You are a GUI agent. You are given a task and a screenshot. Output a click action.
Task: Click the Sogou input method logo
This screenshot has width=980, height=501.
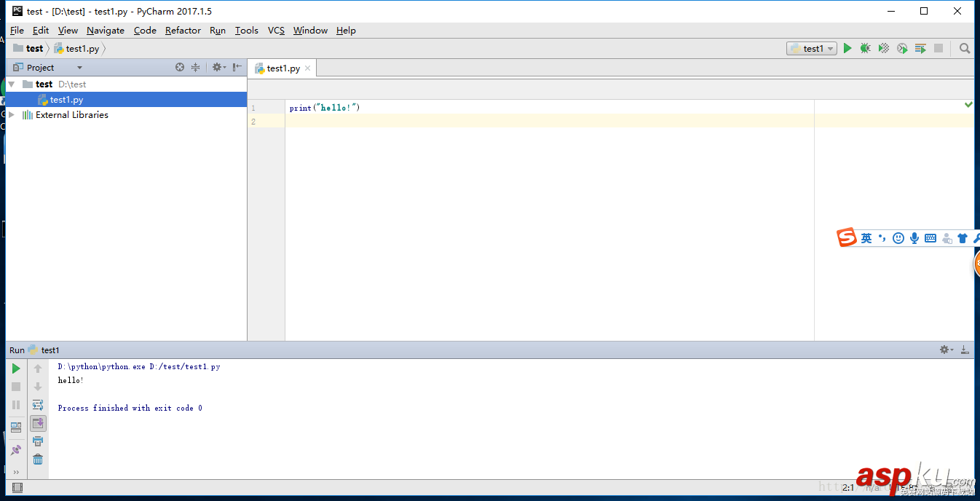pos(847,237)
